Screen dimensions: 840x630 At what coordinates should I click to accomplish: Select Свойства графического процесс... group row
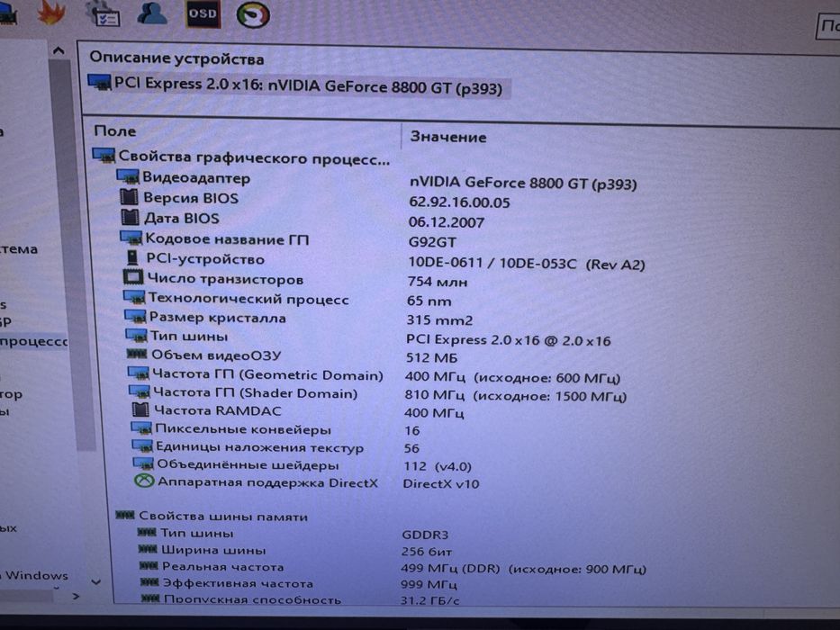coord(241,157)
